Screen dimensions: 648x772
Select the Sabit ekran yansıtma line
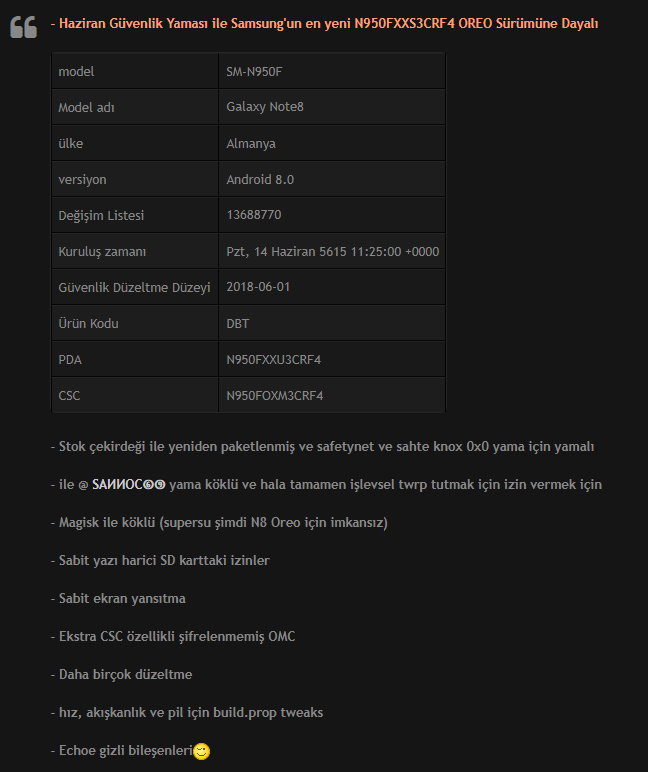(118, 599)
